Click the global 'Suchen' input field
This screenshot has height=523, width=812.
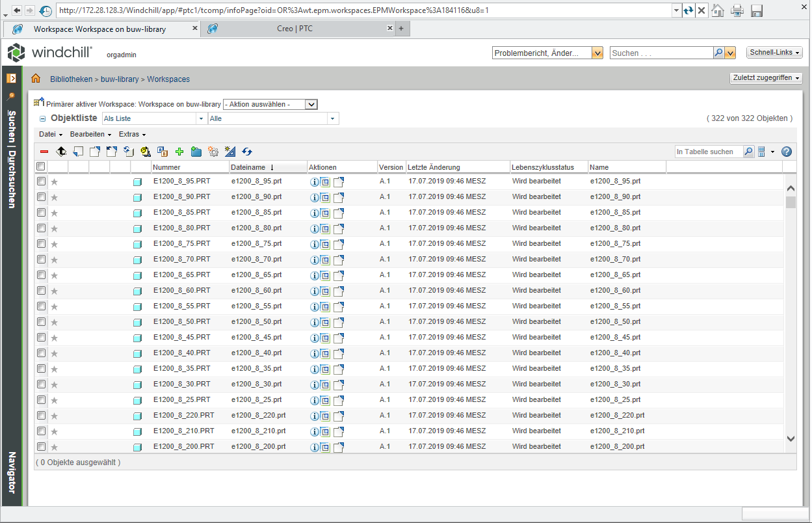pyautogui.click(x=661, y=53)
